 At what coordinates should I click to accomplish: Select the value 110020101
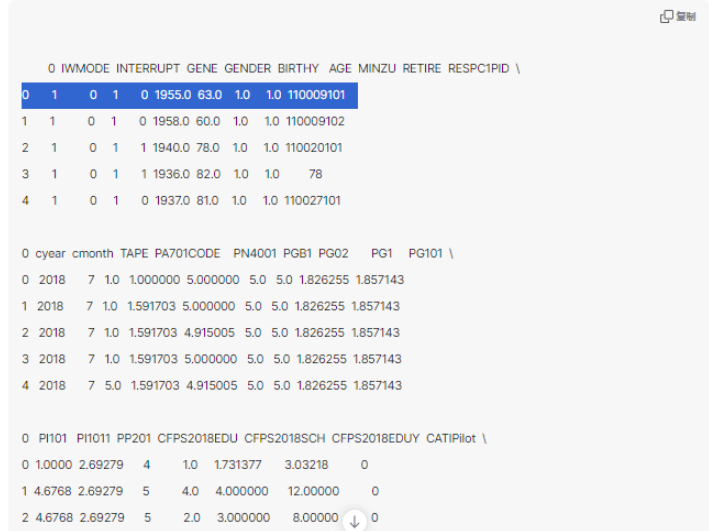pos(313,148)
